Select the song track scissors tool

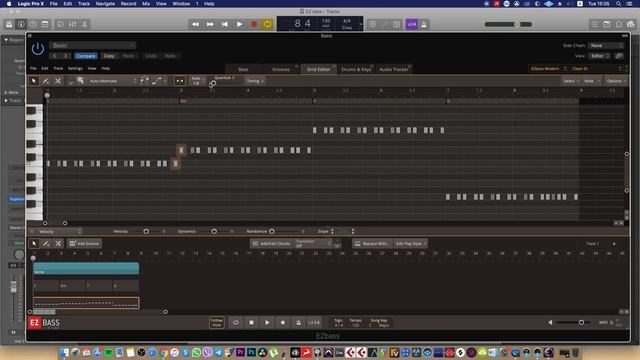[58, 244]
